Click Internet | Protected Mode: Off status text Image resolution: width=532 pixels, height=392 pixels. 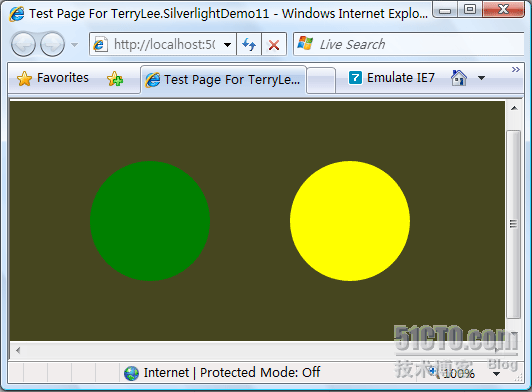(x=232, y=372)
